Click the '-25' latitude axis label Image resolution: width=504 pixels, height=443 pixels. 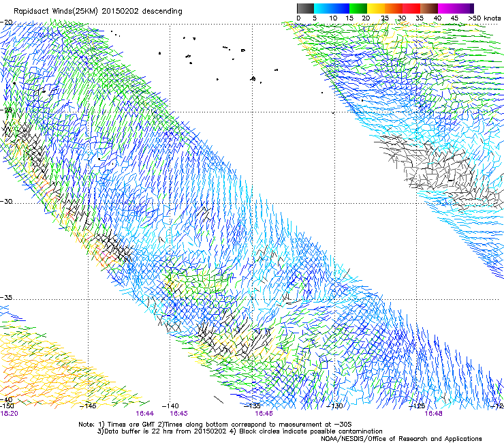pos(6,110)
